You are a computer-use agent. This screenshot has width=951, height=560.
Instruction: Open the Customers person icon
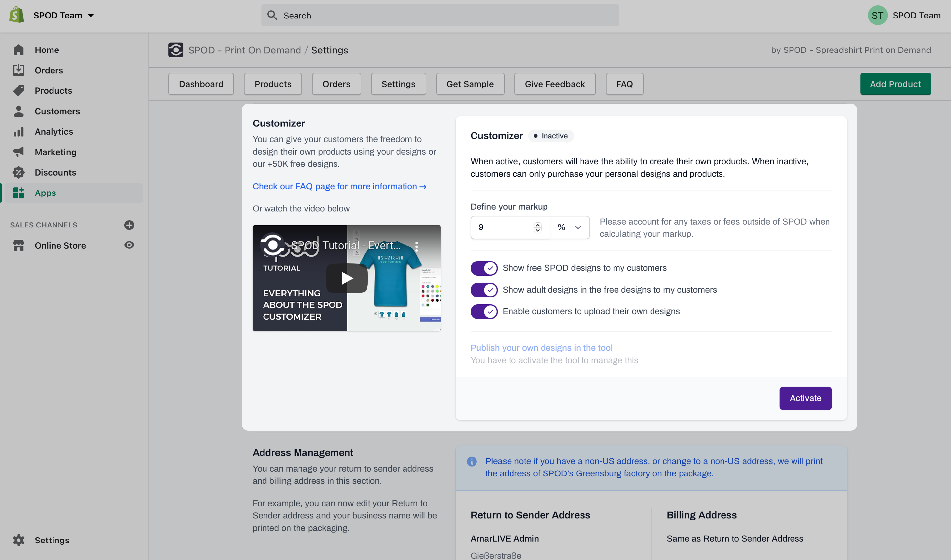click(18, 111)
